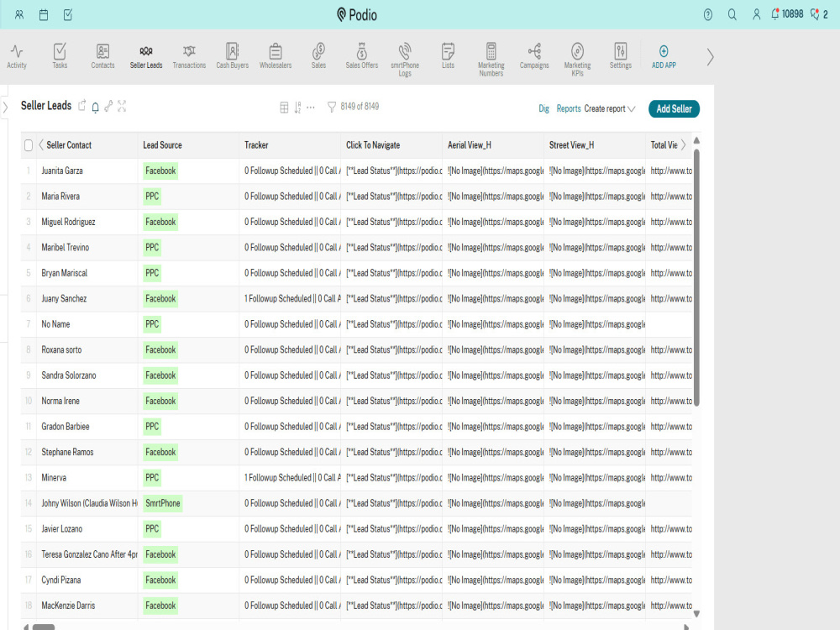Open the Reports link
Screen dimensions: 840x630
tap(569, 108)
